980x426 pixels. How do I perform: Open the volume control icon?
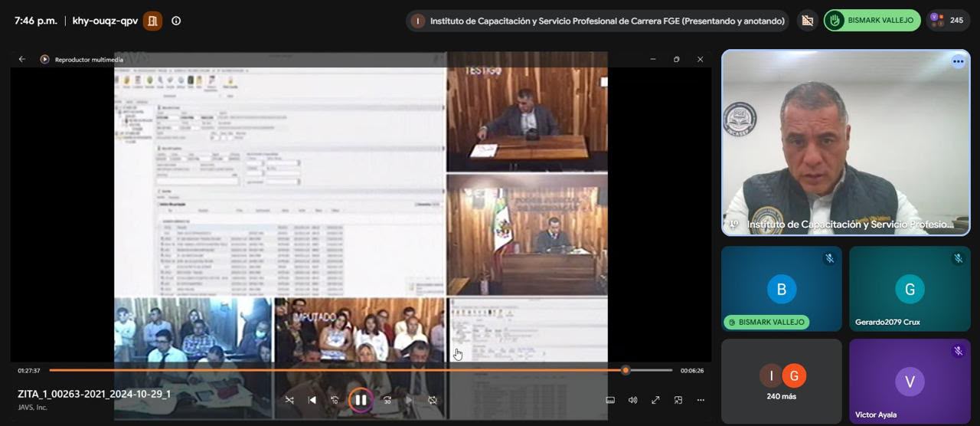tap(632, 400)
